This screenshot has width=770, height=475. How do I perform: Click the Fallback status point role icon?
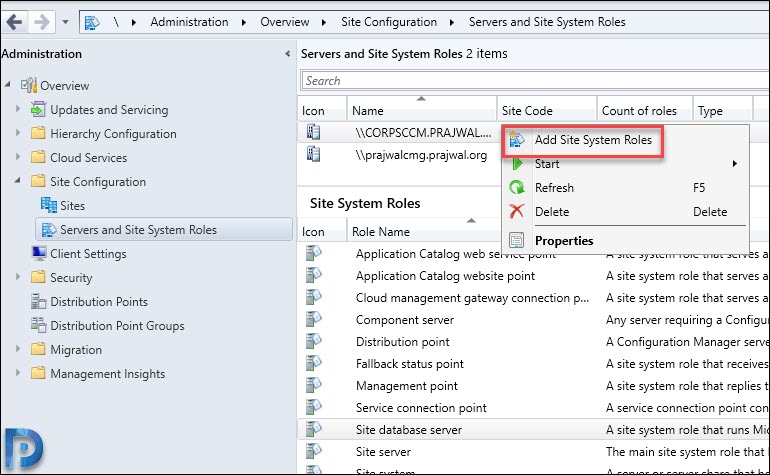(313, 363)
